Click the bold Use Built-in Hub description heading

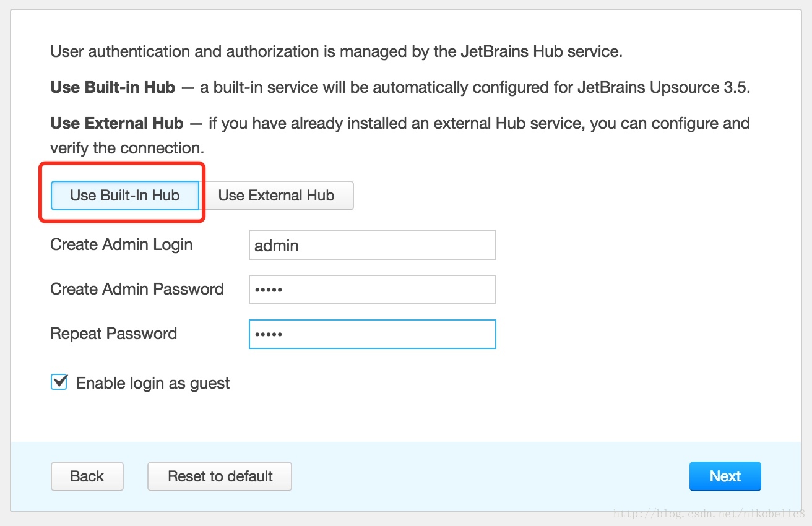[113, 87]
